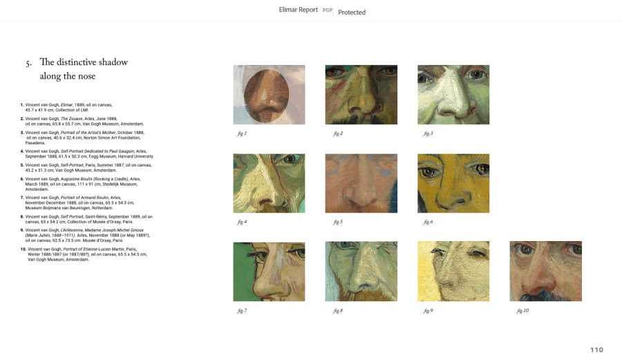Select reference 4 Self-Portrait Dedicated to Paul Gauguin

87,154
